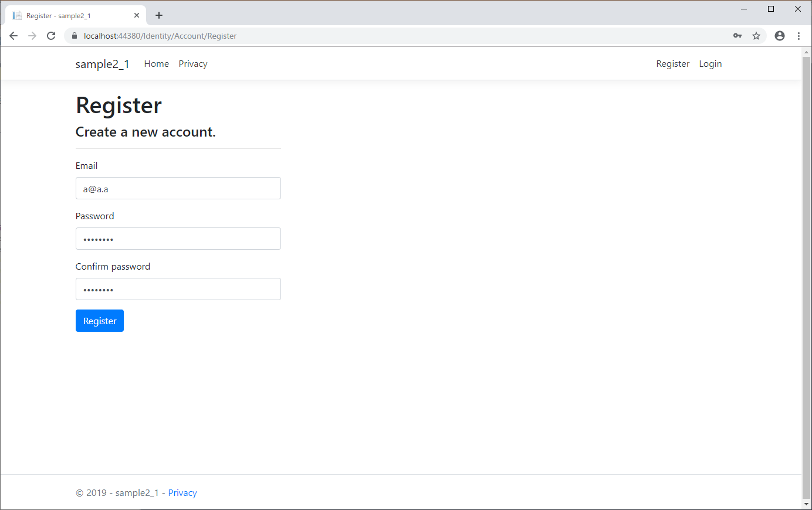Close the Register - sample2_1 tab
This screenshot has height=510, width=812.
[x=137, y=15]
